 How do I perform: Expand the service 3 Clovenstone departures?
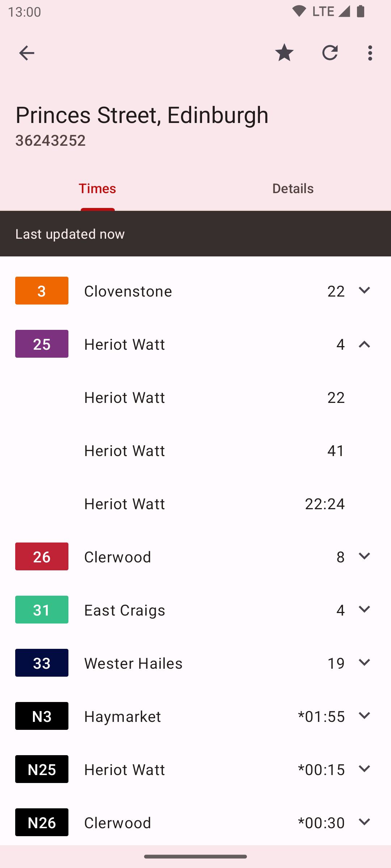coord(364,290)
